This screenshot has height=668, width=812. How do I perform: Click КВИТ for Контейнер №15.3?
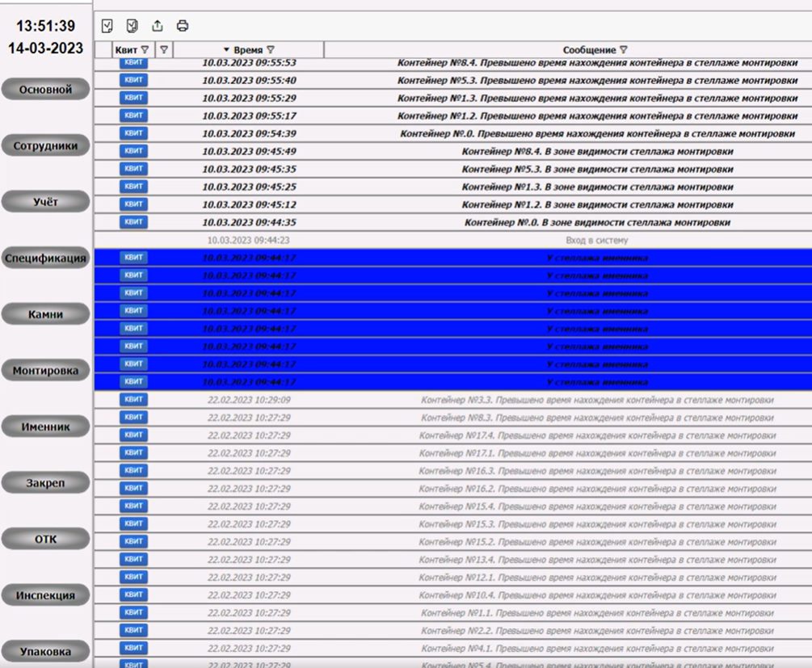pyautogui.click(x=133, y=523)
